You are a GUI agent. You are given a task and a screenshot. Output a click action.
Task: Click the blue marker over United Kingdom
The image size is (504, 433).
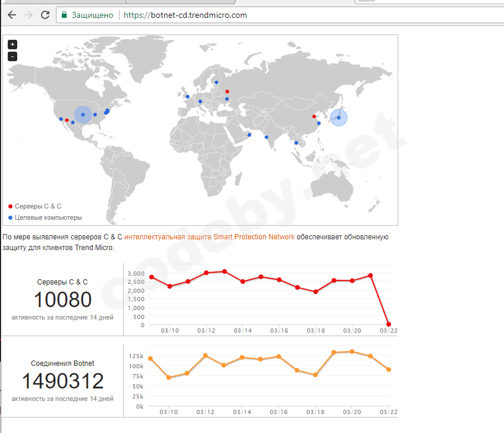(x=187, y=96)
